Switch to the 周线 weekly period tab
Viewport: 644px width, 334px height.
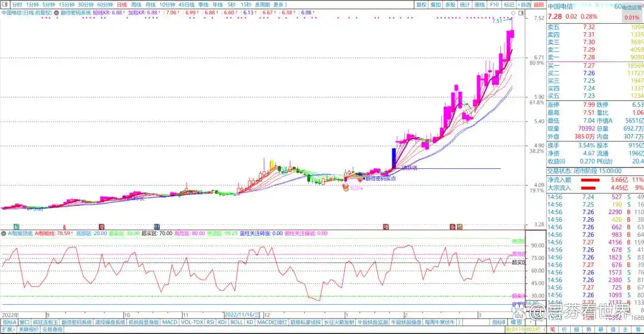(x=136, y=4)
